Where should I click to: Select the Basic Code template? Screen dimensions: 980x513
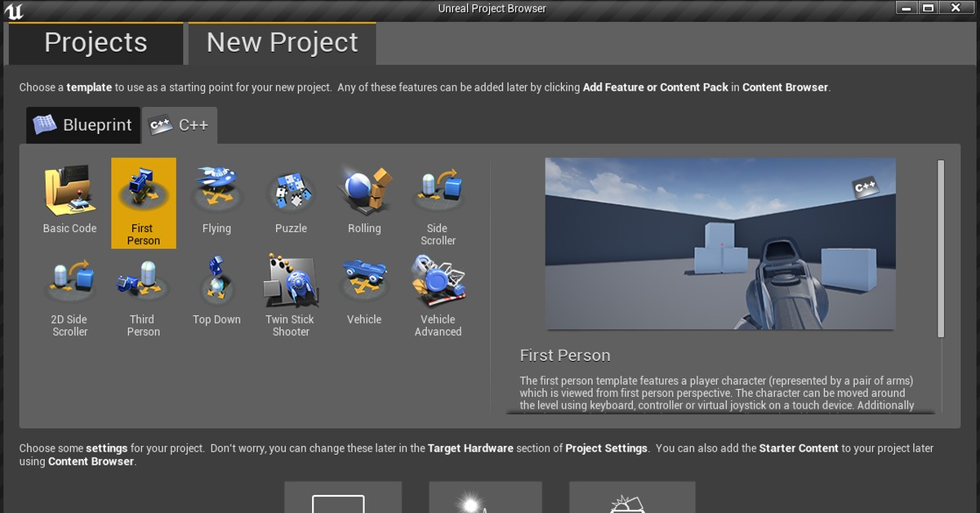pos(69,200)
